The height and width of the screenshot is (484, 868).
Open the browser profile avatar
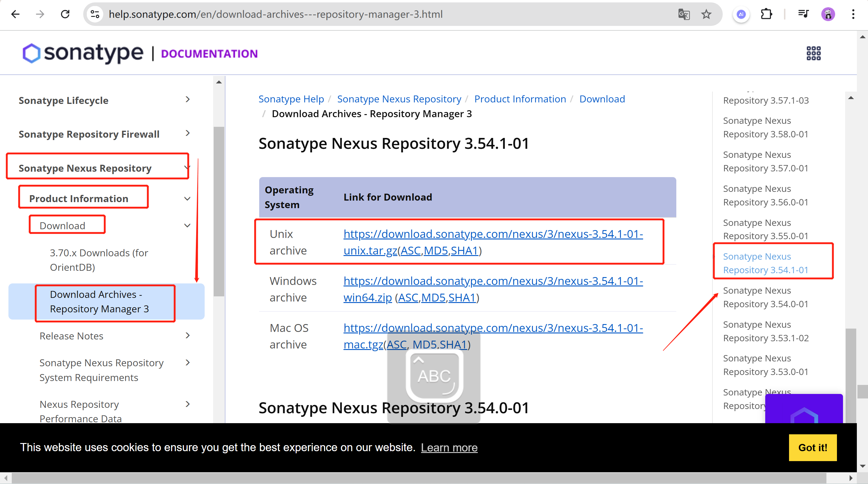[828, 14]
